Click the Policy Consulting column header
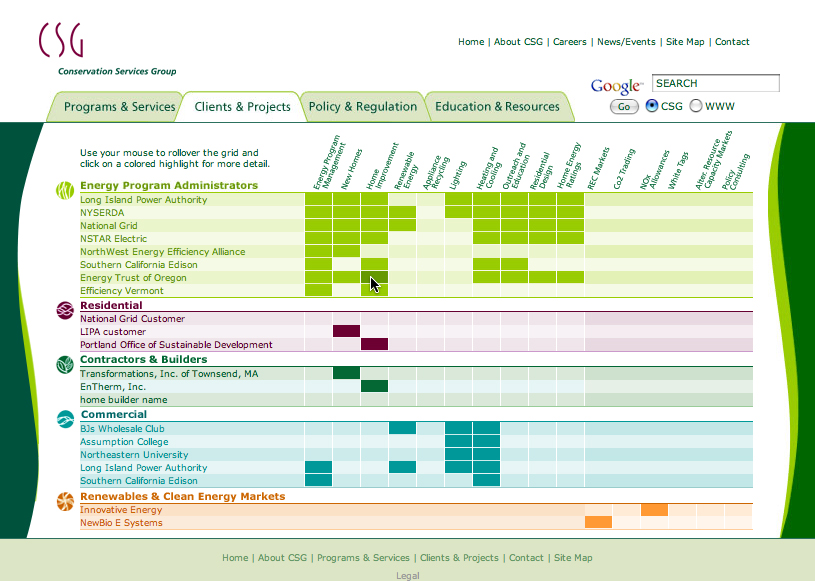 (x=736, y=171)
